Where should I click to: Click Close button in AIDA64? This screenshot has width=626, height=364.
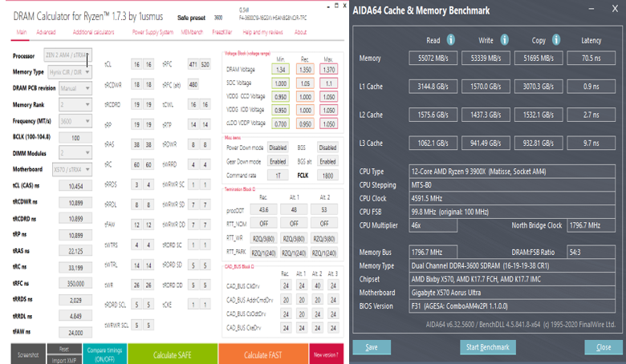point(604,347)
